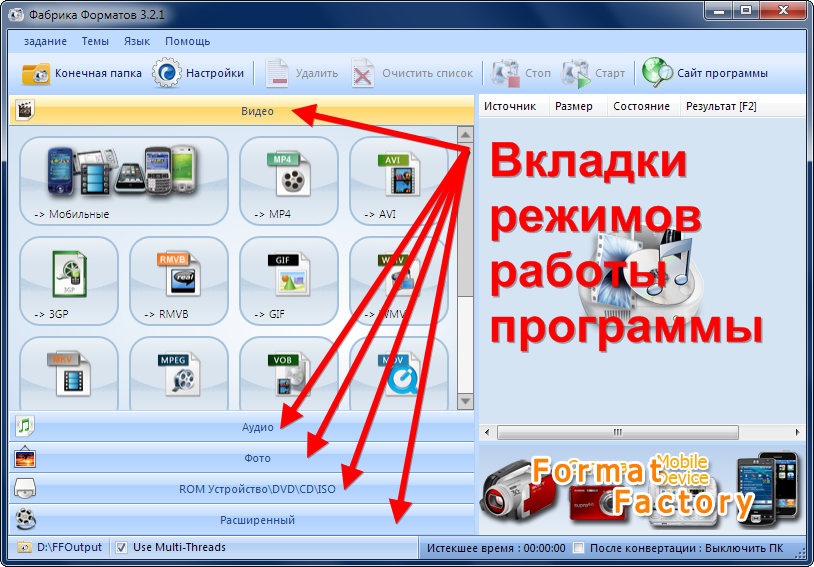814x567 pixels.
Task: Click the Расширенный film reel icon
Action: tap(25, 519)
